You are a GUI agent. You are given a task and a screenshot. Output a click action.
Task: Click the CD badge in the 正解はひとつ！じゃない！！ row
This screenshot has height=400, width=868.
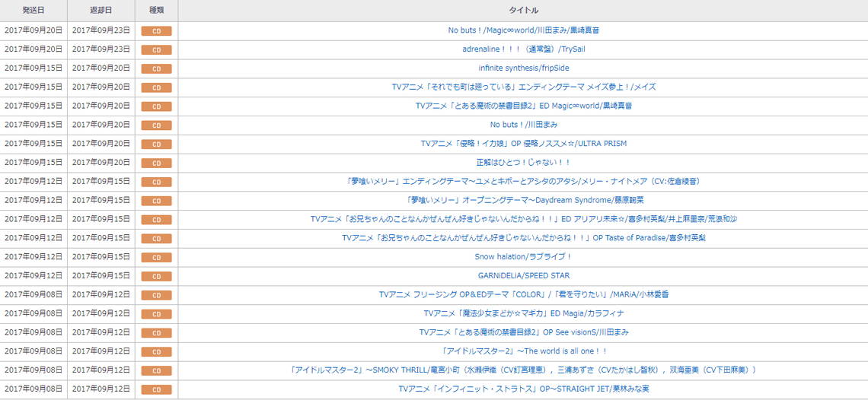[x=156, y=163]
